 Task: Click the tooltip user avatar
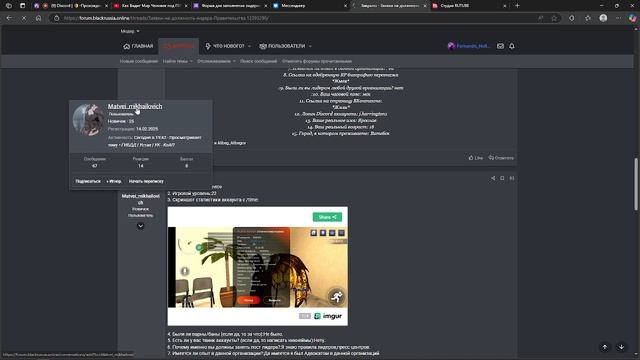[88, 120]
